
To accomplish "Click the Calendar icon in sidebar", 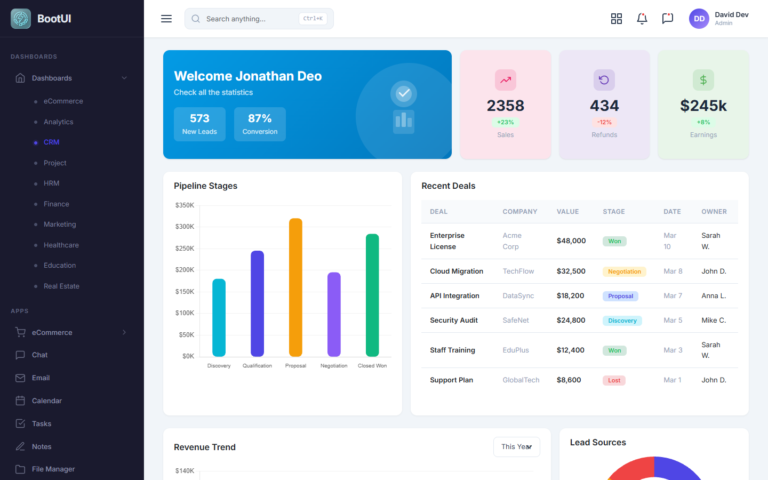I will 20,401.
